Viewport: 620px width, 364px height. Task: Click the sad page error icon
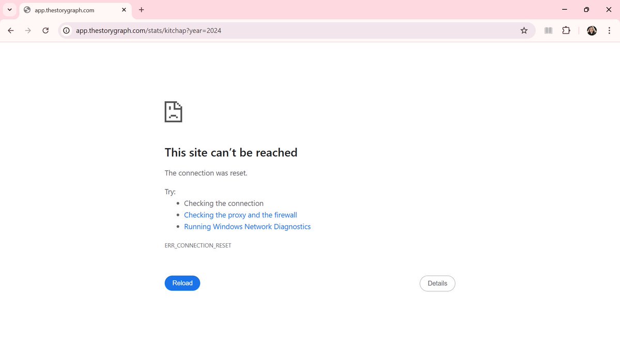[174, 112]
